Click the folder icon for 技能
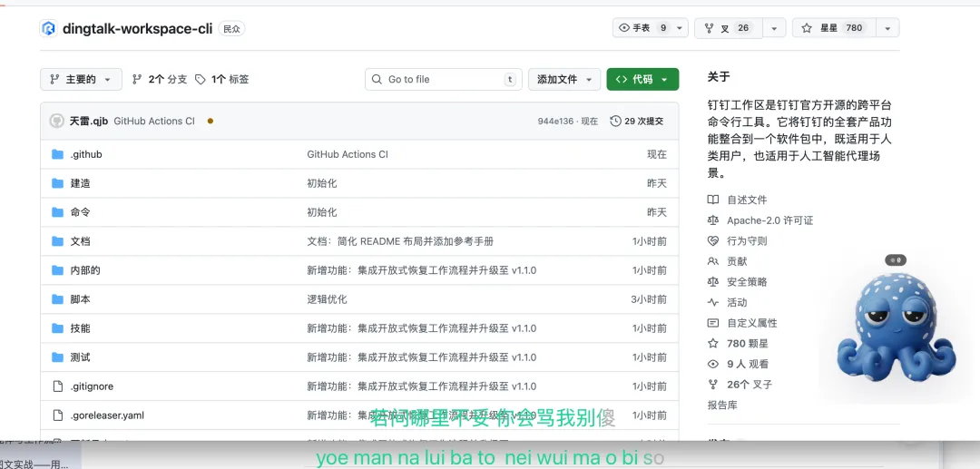 [x=57, y=328]
